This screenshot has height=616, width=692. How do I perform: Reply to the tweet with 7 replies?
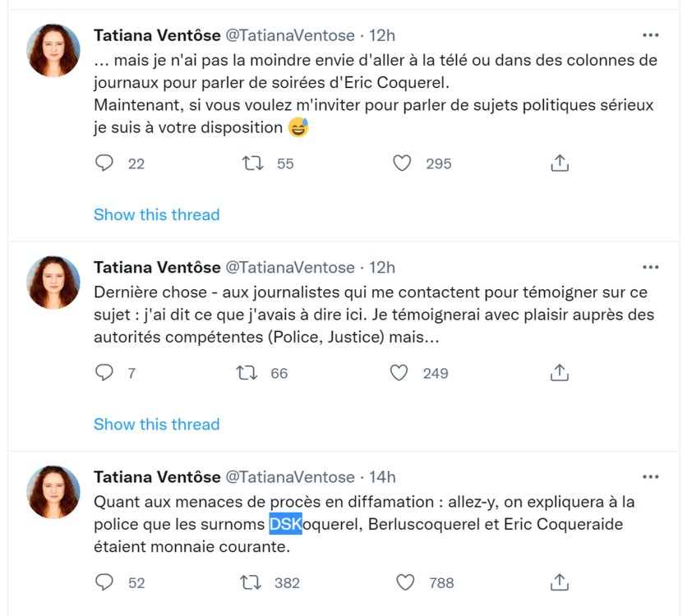pos(104,373)
